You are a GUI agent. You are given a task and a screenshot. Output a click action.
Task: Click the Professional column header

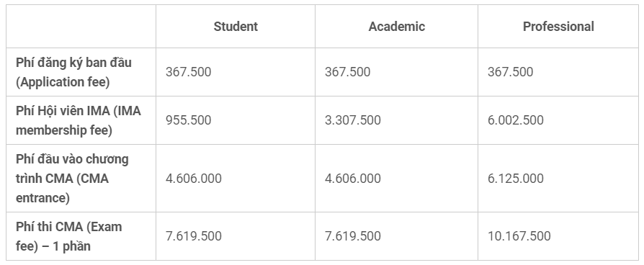[x=558, y=27]
